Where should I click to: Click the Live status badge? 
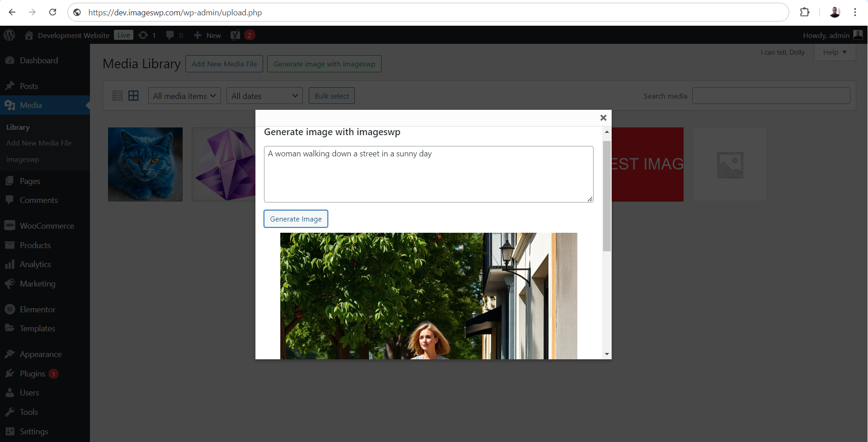click(x=123, y=35)
